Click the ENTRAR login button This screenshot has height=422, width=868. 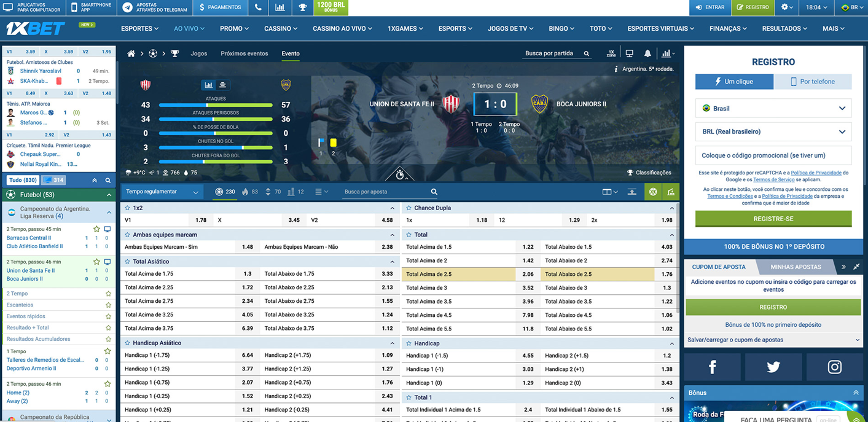pos(710,7)
